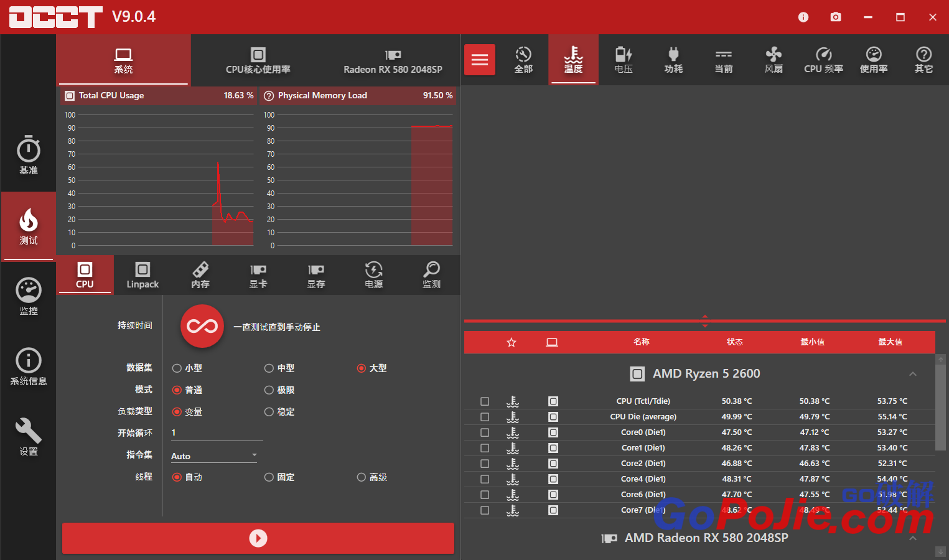
Task: Show 温度 temperature sensors
Action: (573, 60)
